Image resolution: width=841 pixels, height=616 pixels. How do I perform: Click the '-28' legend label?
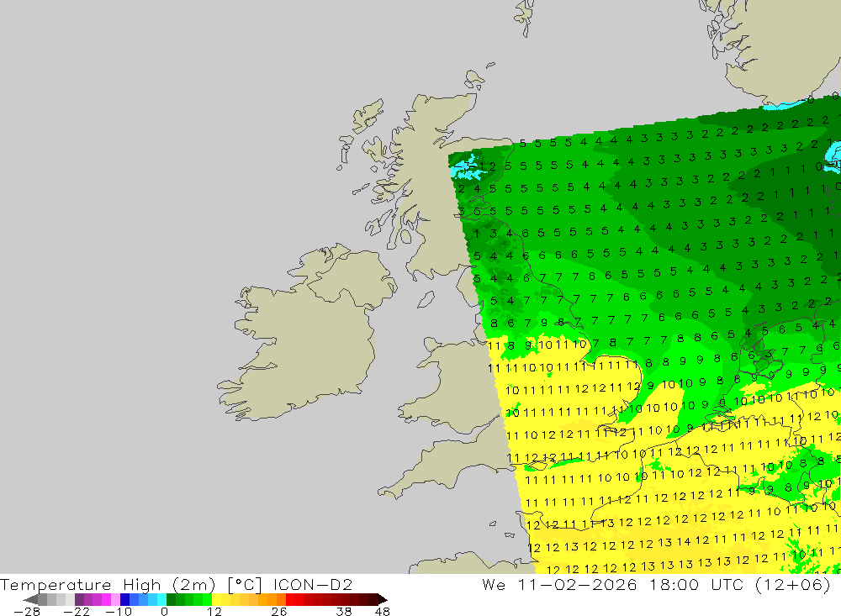tap(27, 611)
